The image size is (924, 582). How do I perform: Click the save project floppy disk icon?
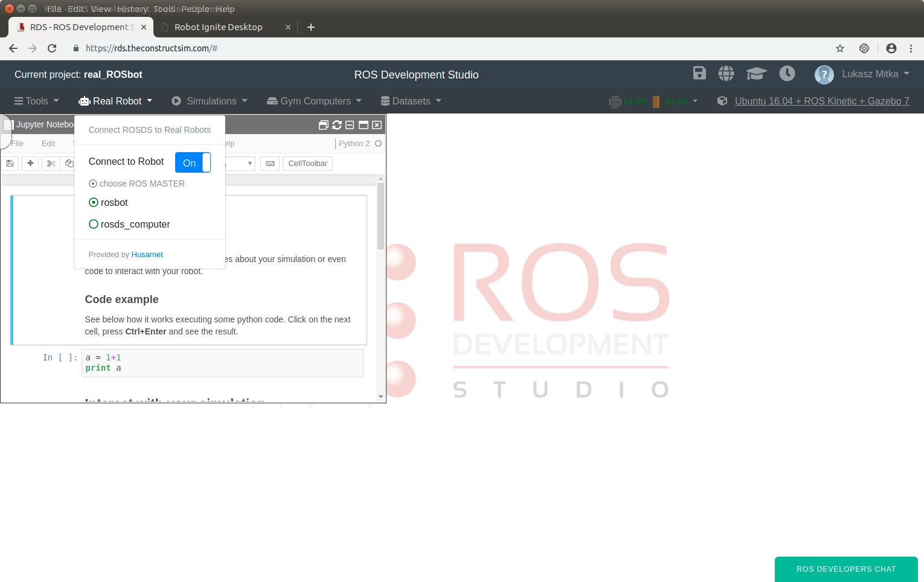(x=699, y=73)
